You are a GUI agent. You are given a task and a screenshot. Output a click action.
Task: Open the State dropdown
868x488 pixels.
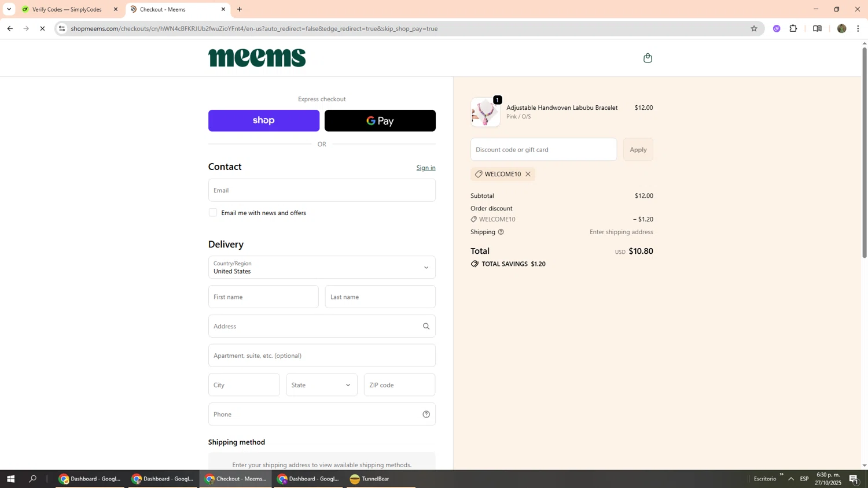pos(322,385)
